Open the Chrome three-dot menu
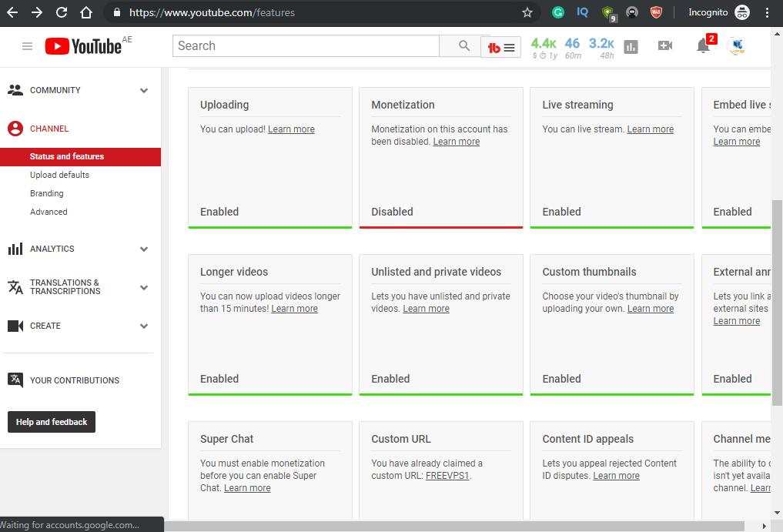Viewport: 783px width, 532px height. point(767,12)
